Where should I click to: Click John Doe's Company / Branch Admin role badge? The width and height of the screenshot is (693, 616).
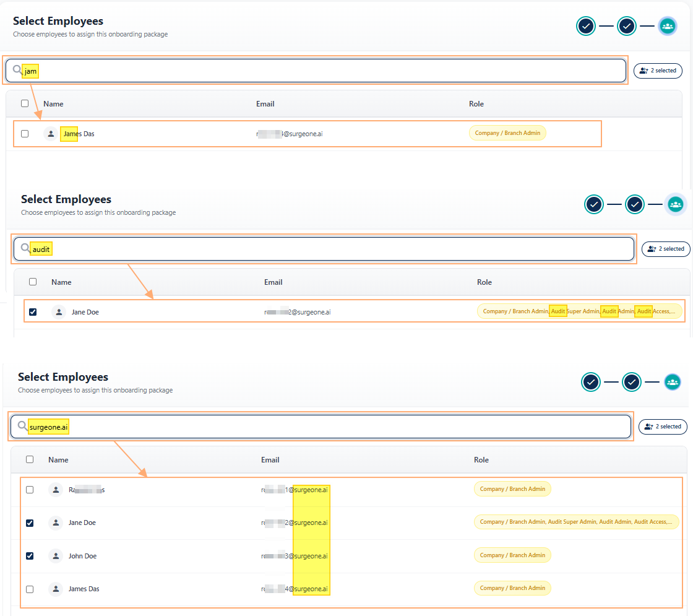[512, 555]
